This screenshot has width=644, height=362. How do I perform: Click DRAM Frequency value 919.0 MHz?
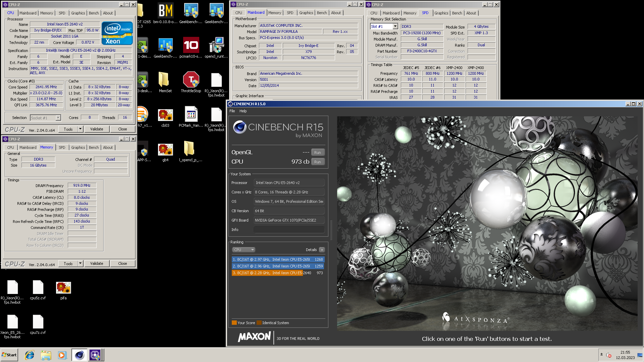[x=82, y=185]
